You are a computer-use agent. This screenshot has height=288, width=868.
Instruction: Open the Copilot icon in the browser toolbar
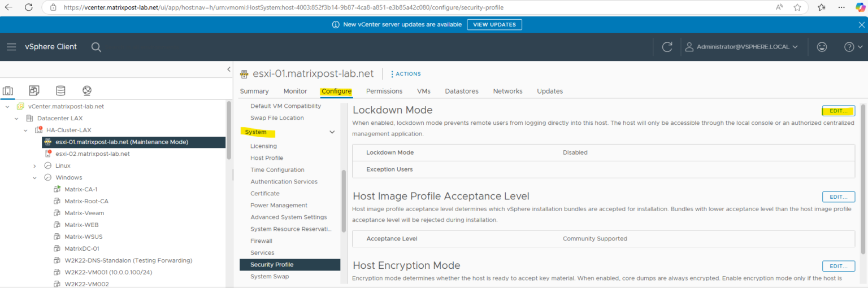pos(860,7)
